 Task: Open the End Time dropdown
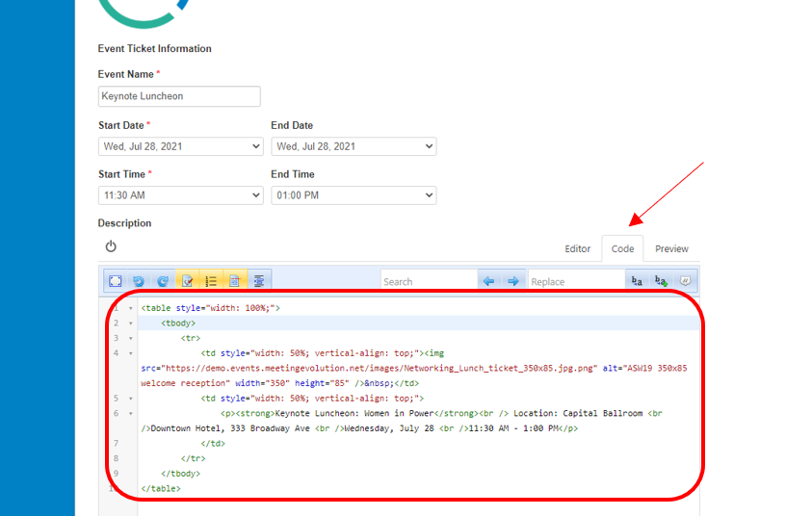pyautogui.click(x=354, y=195)
